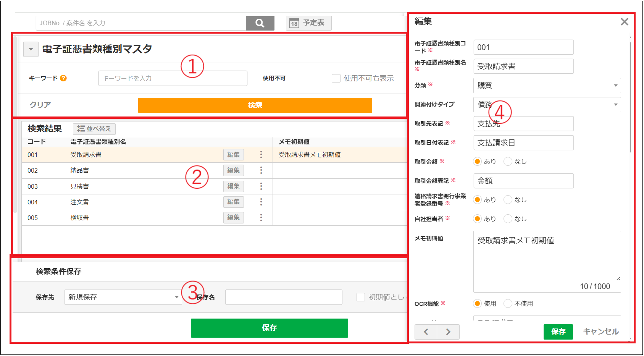The width and height of the screenshot is (644, 356).
Task: Open the row actions menu for 見積書
Action: coord(261,186)
